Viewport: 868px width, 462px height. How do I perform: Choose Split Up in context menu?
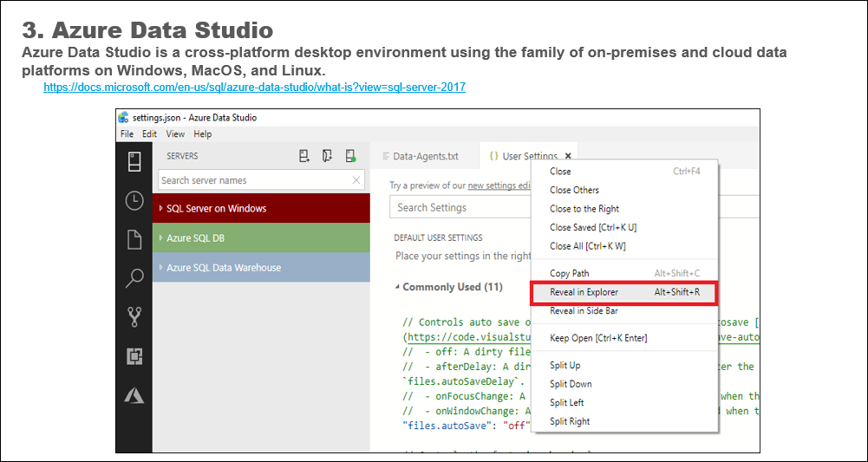tap(624, 365)
